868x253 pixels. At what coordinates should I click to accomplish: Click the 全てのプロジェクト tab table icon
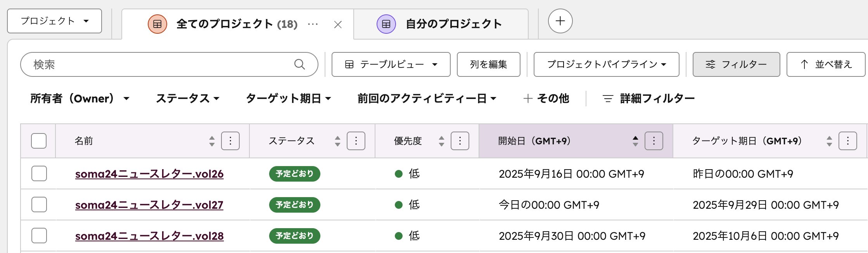point(157,24)
